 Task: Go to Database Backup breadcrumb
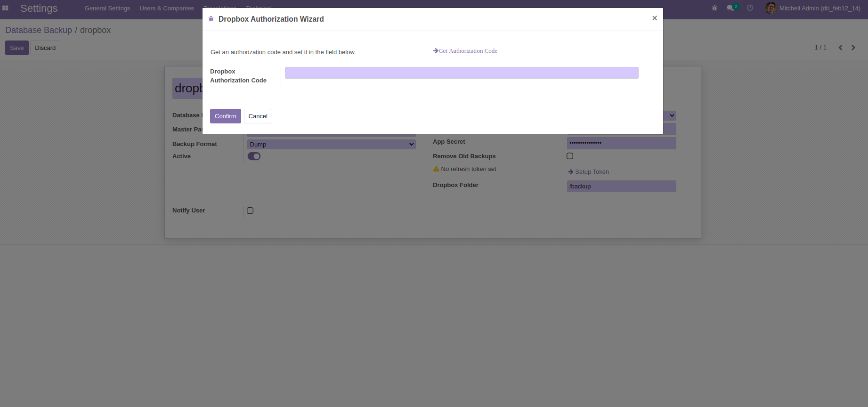tap(39, 30)
